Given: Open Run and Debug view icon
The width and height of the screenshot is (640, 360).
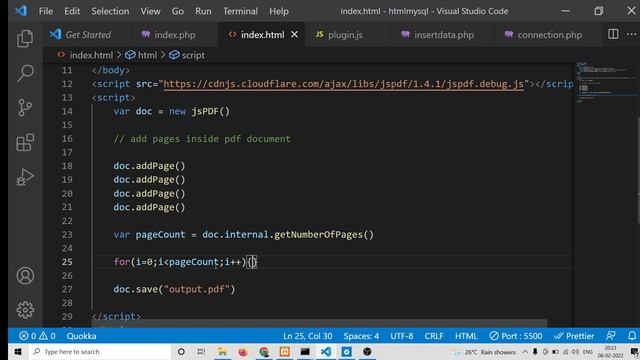Looking at the screenshot, I should [25, 177].
